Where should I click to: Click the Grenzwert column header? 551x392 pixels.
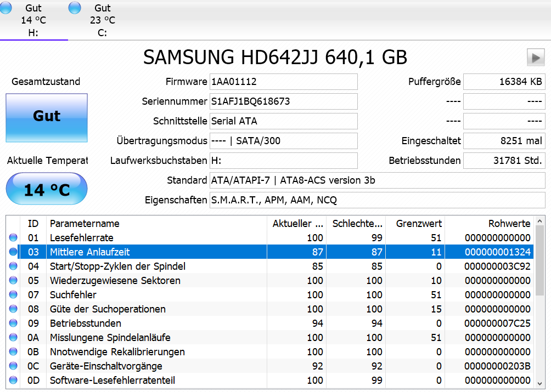point(415,224)
